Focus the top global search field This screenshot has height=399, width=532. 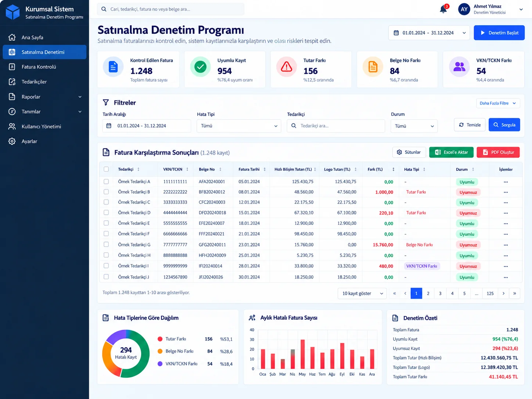[x=171, y=9]
